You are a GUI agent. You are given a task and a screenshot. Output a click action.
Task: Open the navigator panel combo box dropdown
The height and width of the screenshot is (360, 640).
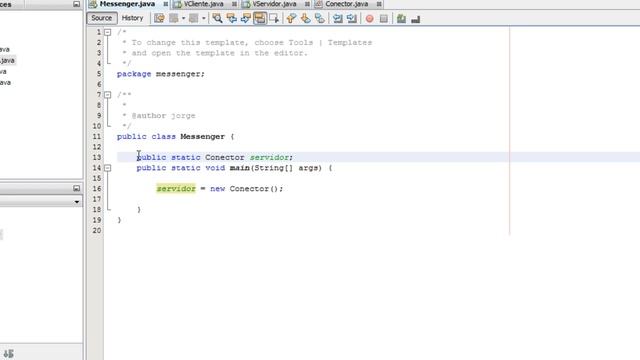coord(77,202)
